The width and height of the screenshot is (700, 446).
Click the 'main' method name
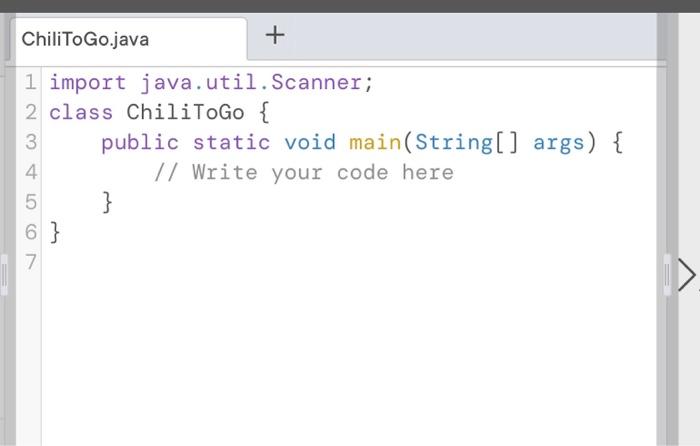click(x=375, y=143)
